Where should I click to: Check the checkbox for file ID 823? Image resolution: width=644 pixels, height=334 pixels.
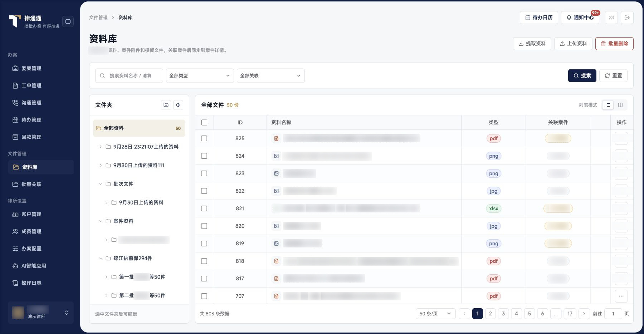[x=204, y=173]
